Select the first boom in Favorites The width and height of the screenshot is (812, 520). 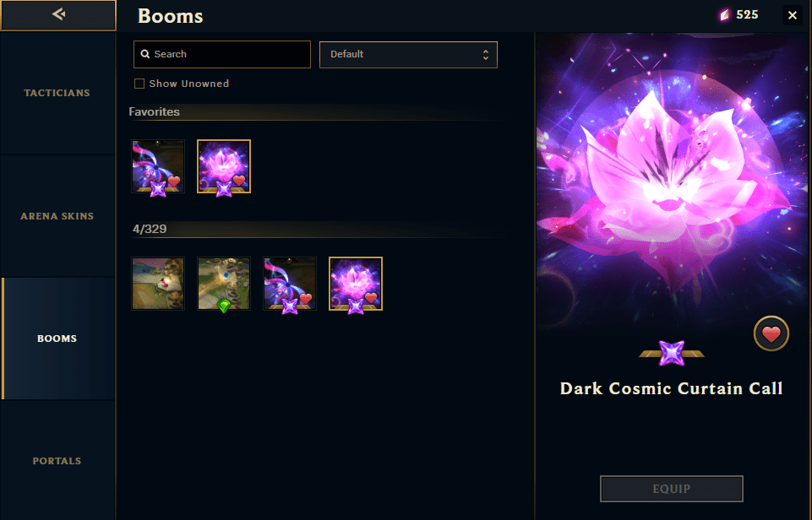158,166
